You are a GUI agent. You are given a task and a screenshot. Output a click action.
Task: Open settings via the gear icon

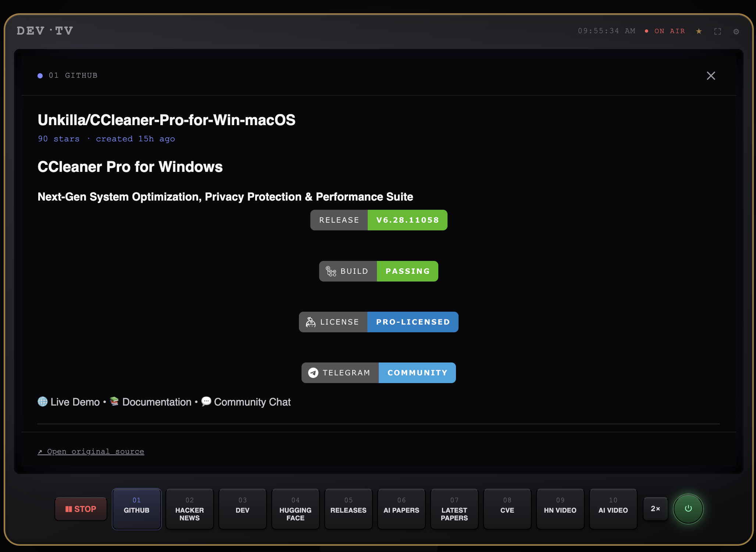coord(736,31)
